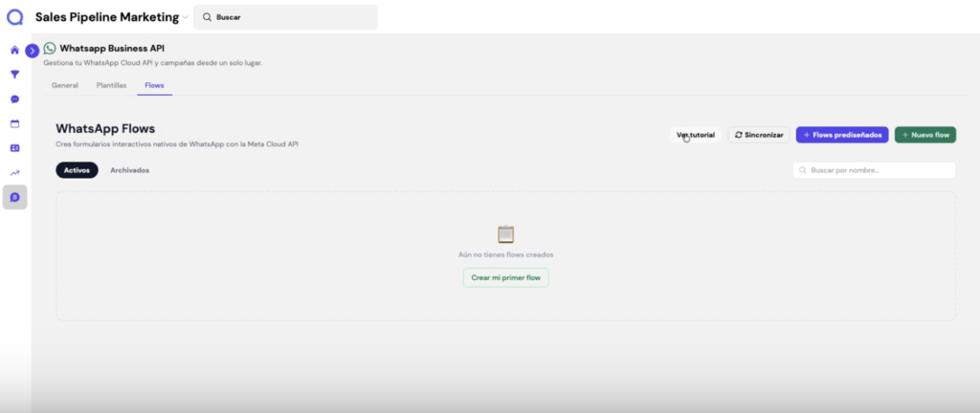
Task: Click the magnifier icon in Buscar
Action: (207, 17)
